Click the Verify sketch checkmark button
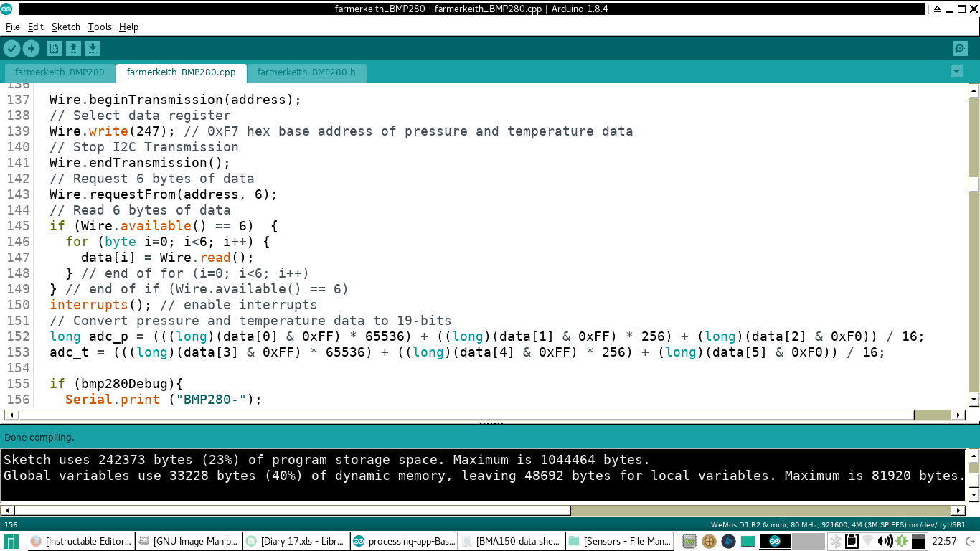 11,48
